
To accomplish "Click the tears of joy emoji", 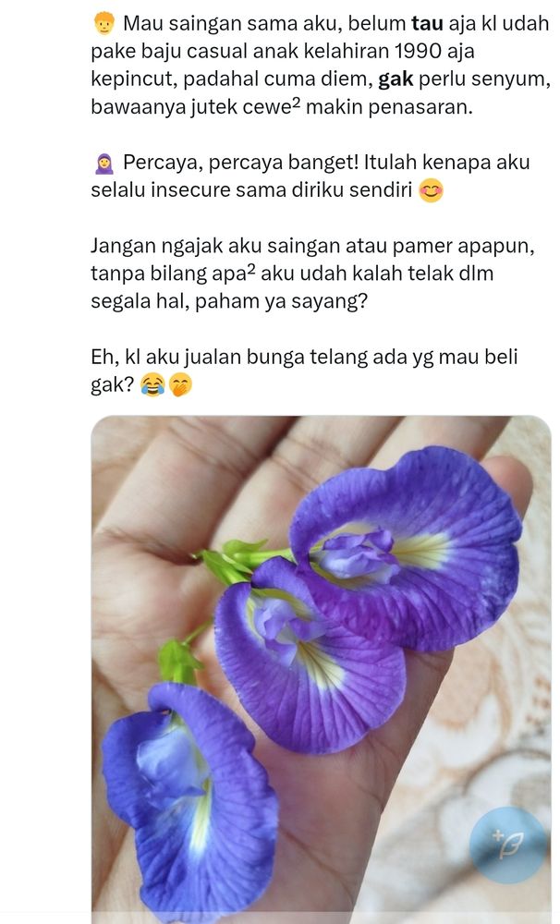I will pyautogui.click(x=152, y=385).
